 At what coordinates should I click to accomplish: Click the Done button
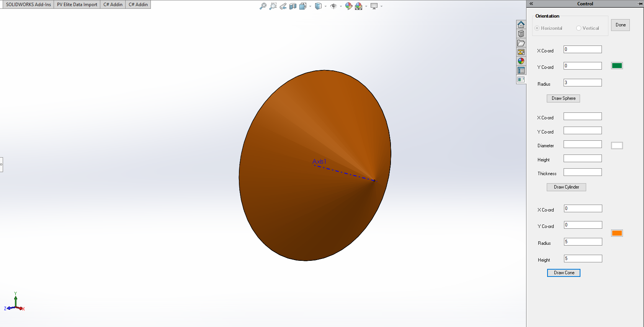pos(621,25)
